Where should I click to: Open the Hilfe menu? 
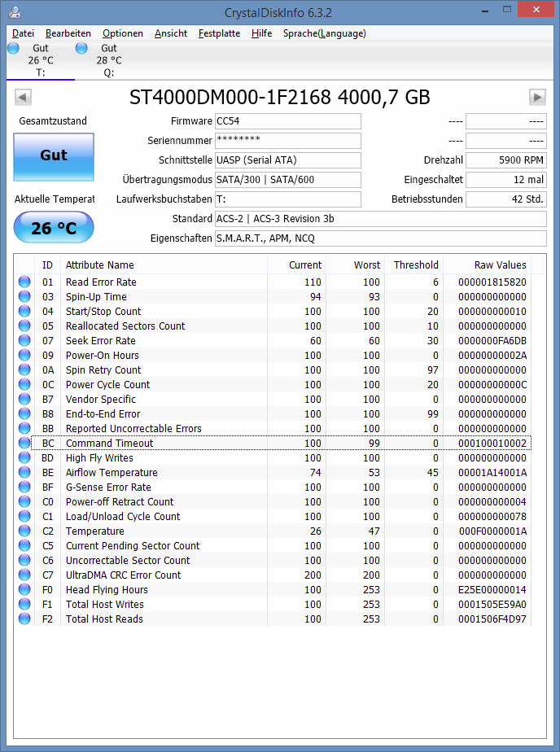point(262,33)
